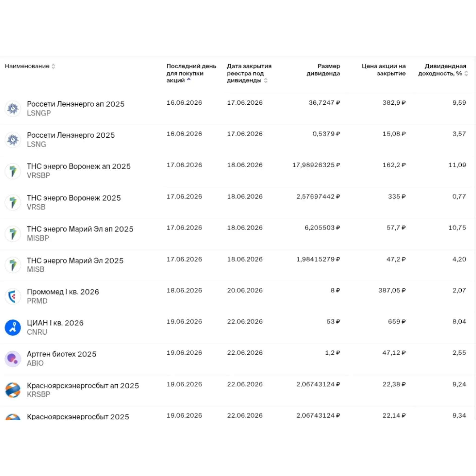Click the VRSB ticker label
Viewport: 476px width, 476px height.
point(36,207)
